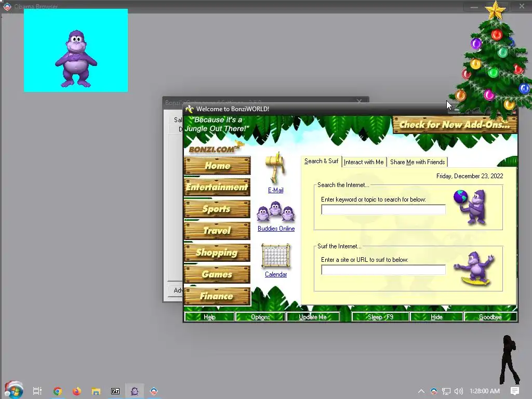Click the Obama Browser title icon
The height and width of the screenshot is (399, 532).
pos(7,6)
